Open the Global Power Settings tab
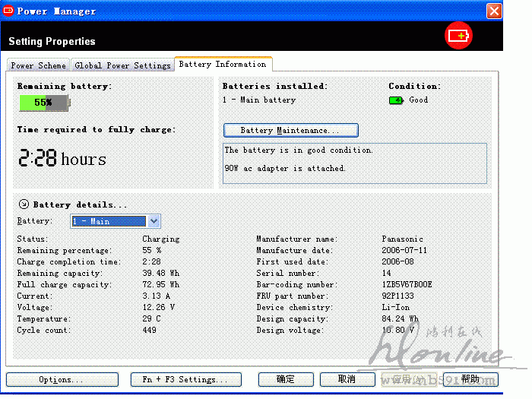Screen dimensions: 532x399 pos(122,65)
